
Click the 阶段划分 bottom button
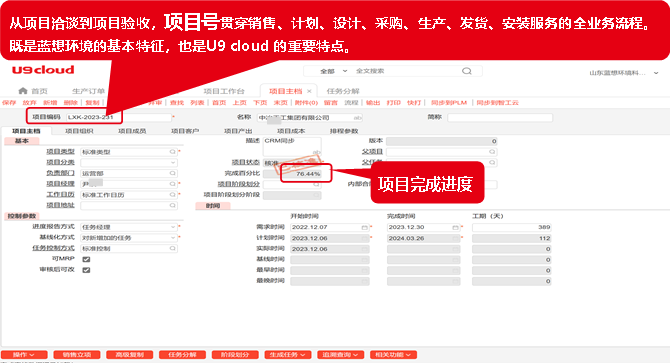tap(235, 355)
